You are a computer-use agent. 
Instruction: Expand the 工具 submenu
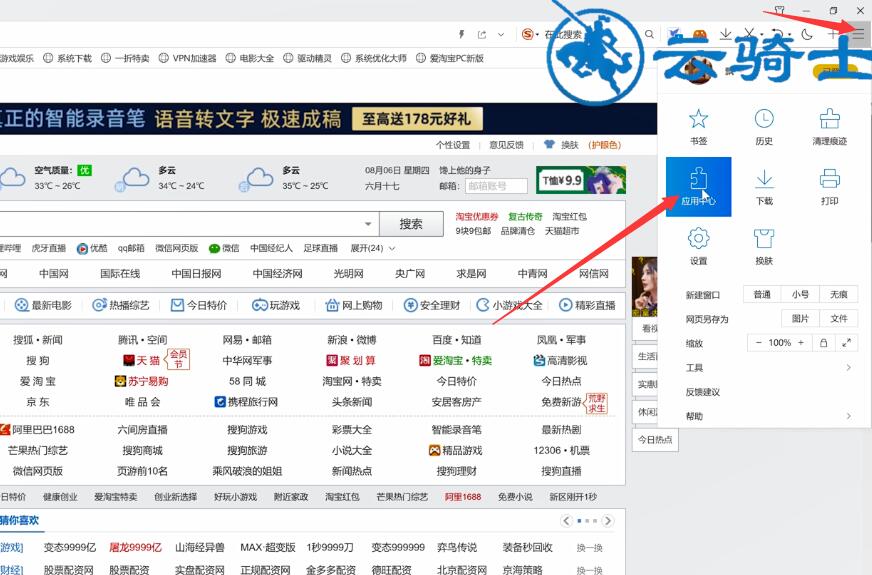[x=768, y=368]
